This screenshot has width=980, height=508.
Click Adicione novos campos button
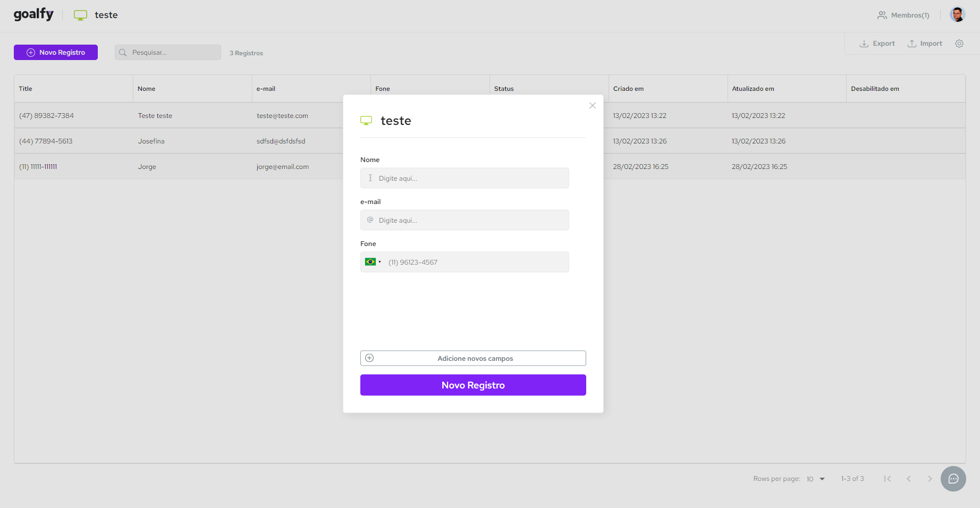(x=473, y=358)
